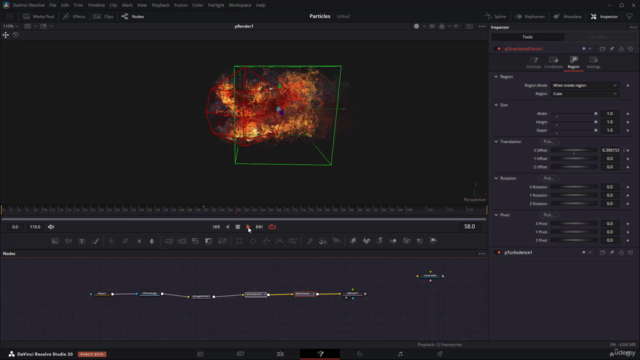Open versions window icon for pDirectionalForce1
This screenshot has width=640, height=360.
[x=602, y=49]
